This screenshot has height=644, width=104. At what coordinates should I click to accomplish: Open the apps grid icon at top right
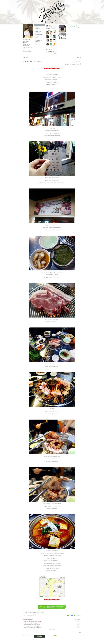pos(81,1)
